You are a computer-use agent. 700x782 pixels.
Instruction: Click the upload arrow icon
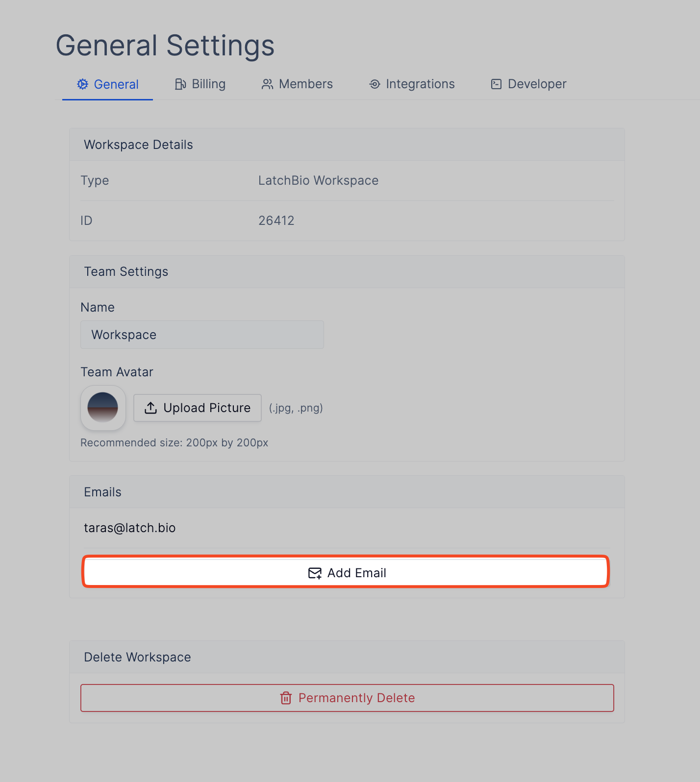[151, 408]
